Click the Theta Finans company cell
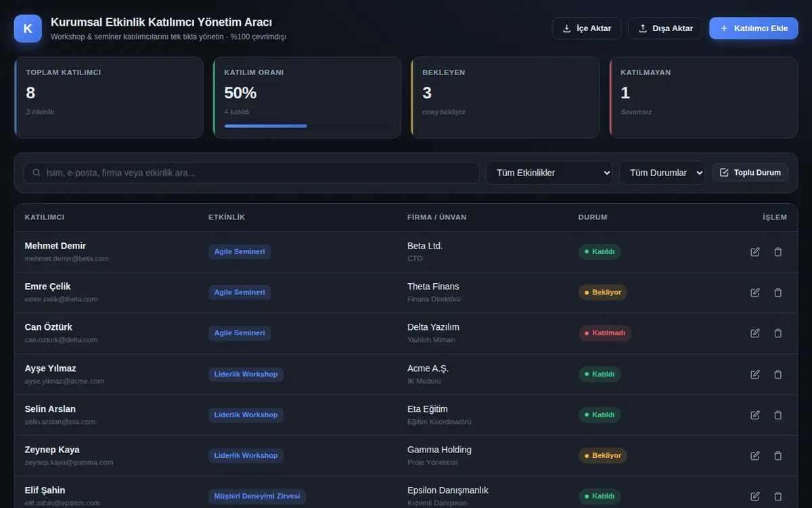This screenshot has width=812, height=508. (433, 287)
